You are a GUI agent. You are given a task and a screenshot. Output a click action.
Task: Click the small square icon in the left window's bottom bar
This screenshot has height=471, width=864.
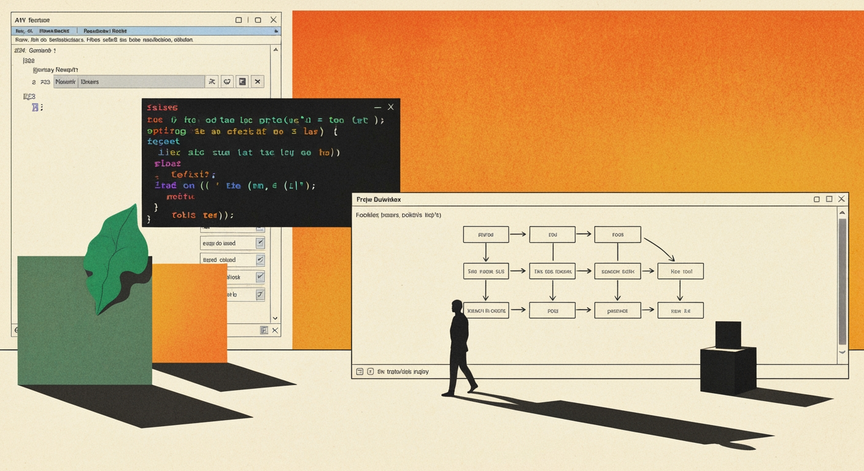point(264,330)
